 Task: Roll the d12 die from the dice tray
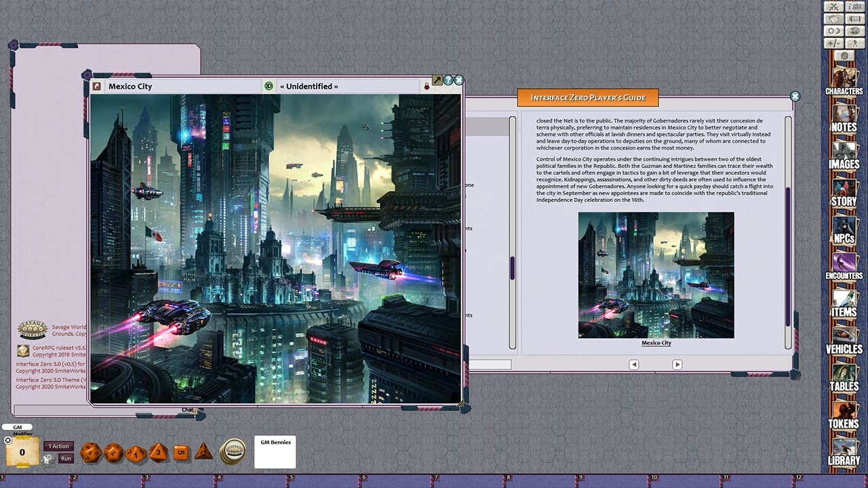click(x=112, y=451)
